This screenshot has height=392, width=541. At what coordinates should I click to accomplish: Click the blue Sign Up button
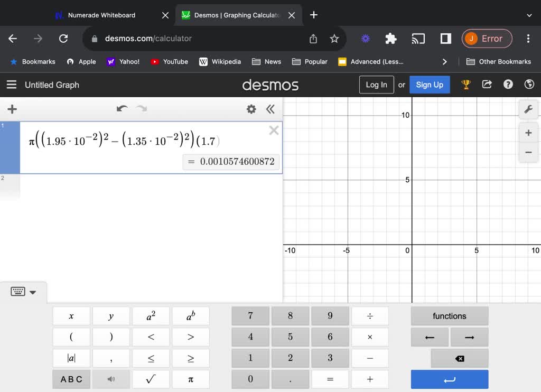pos(430,85)
